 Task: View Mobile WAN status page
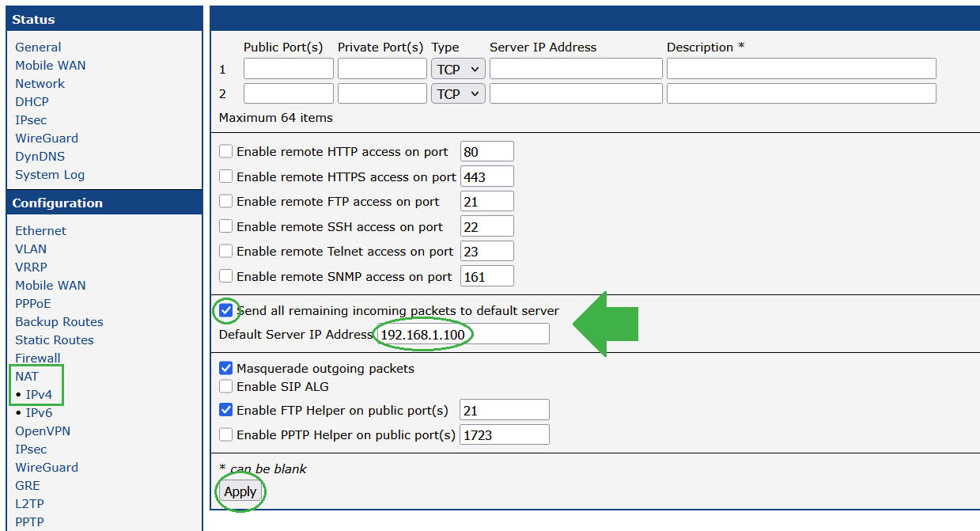pyautogui.click(x=50, y=65)
